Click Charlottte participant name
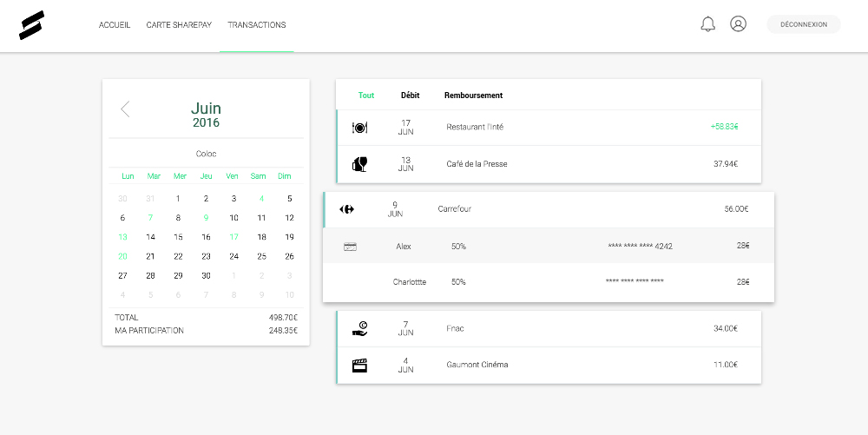This screenshot has width=868, height=435. tap(410, 282)
